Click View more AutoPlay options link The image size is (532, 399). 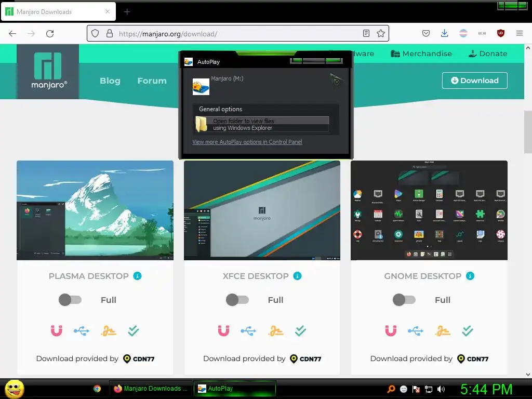coord(247,142)
